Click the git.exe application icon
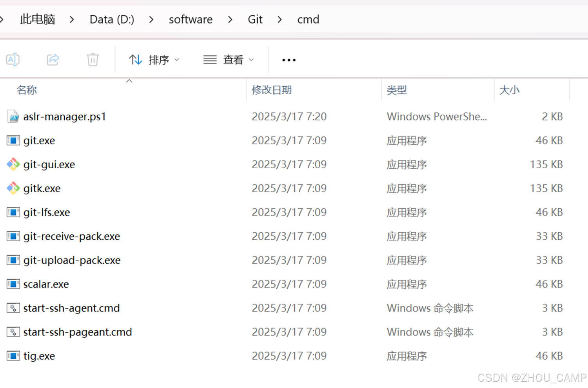Image resolution: width=588 pixels, height=388 pixels. 13,140
